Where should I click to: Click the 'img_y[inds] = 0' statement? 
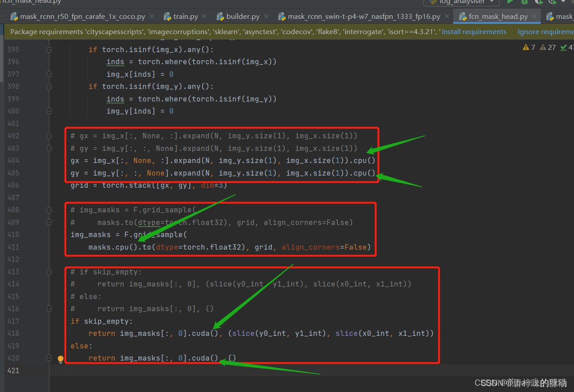(x=140, y=111)
